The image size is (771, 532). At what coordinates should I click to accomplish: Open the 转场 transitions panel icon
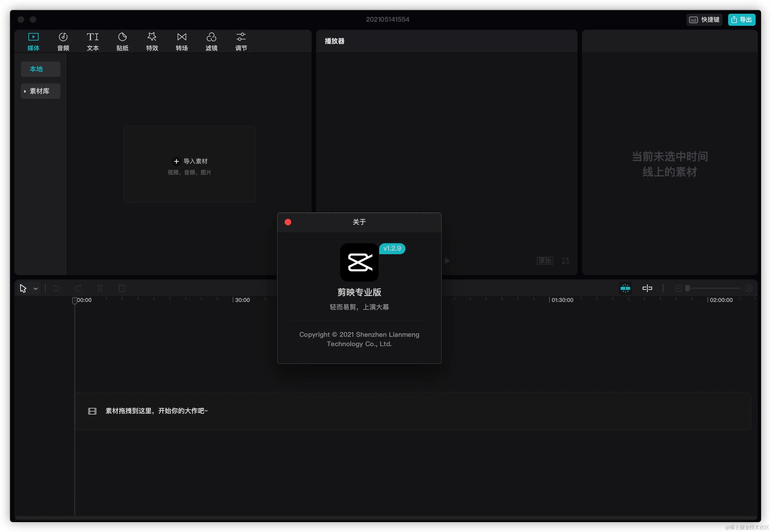(182, 37)
